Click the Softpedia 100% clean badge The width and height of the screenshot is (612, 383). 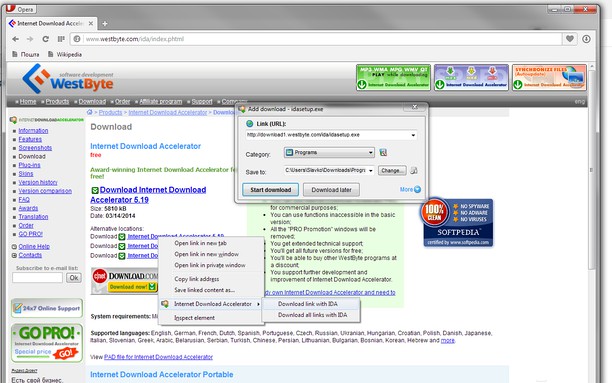[x=457, y=222]
